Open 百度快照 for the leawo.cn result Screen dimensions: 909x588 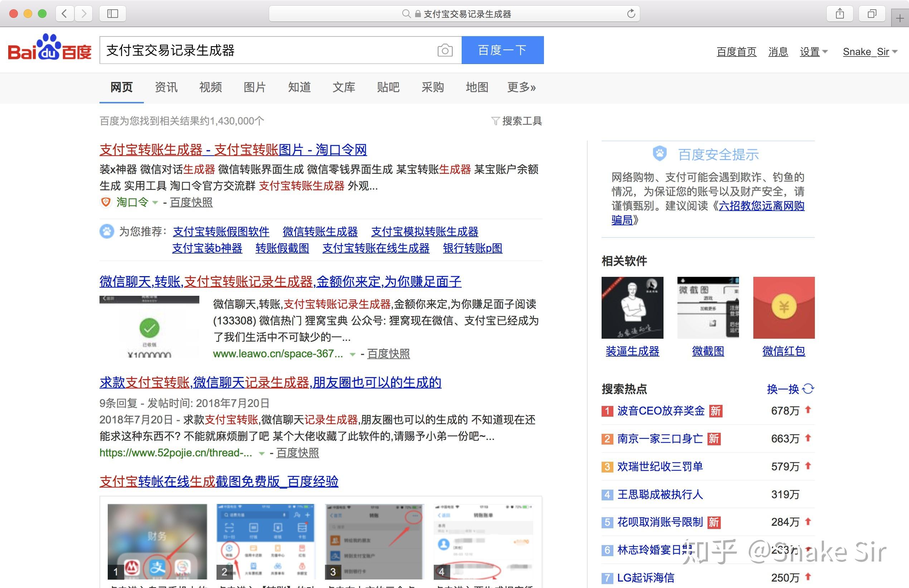[388, 354]
